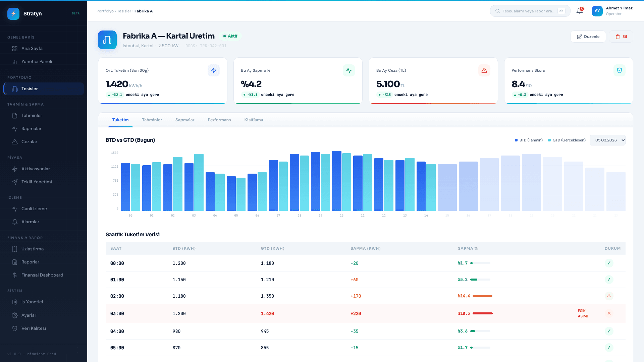Click the warning triangle on Ceza card

pyautogui.click(x=484, y=70)
